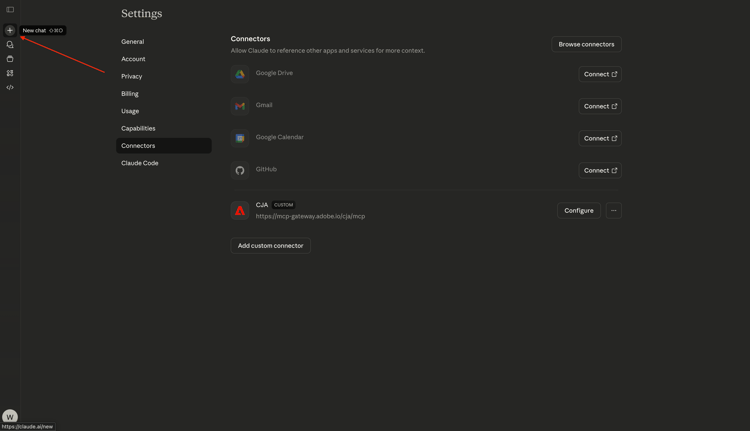This screenshot has height=431, width=750.
Task: Open the artifacts grid icon
Action: 10,73
